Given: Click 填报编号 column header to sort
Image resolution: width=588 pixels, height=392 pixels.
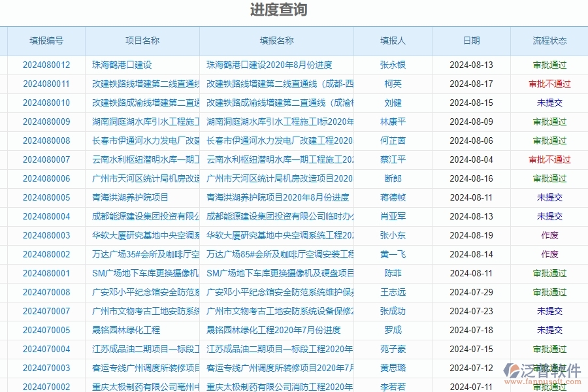Looking at the screenshot, I should [x=44, y=40].
